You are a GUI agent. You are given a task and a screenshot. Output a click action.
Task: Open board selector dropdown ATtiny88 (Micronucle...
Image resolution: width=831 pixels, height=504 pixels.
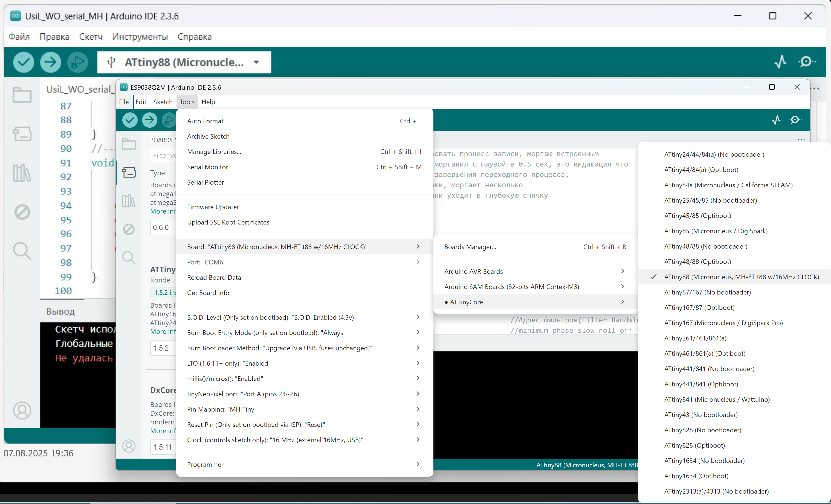point(184,62)
